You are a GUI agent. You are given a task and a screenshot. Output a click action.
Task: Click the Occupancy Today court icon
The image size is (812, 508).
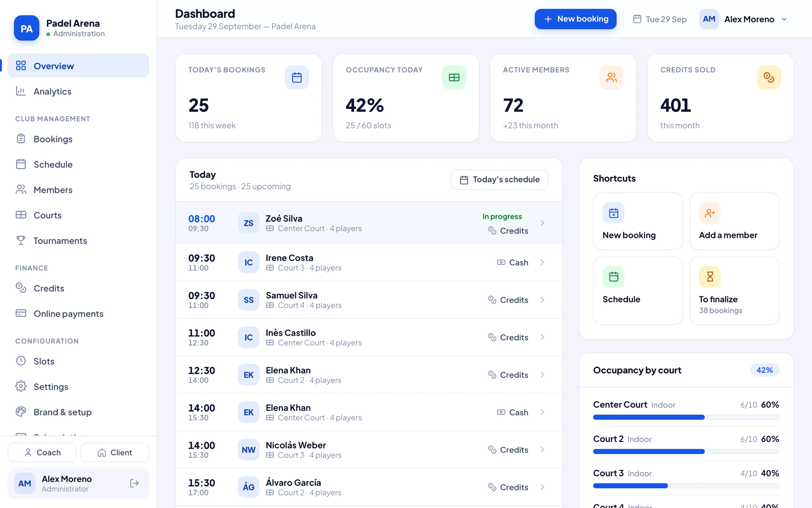coord(454,77)
